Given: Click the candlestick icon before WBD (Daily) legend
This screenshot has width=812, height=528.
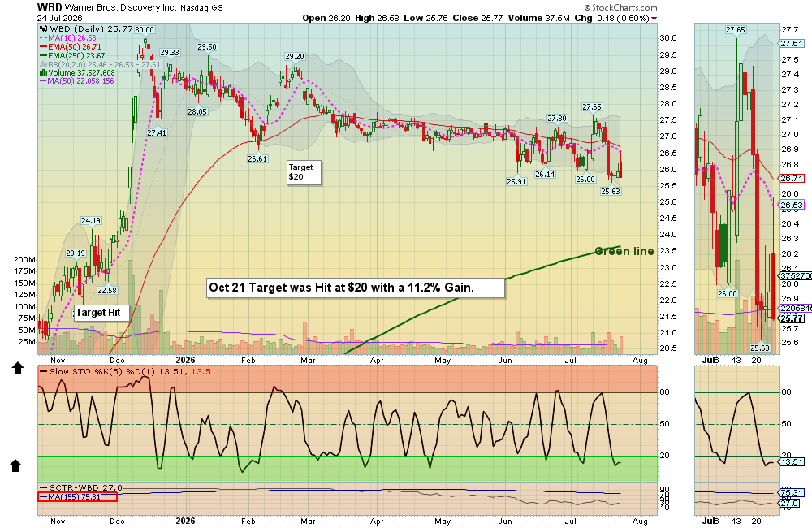Looking at the screenshot, I should (x=44, y=29).
